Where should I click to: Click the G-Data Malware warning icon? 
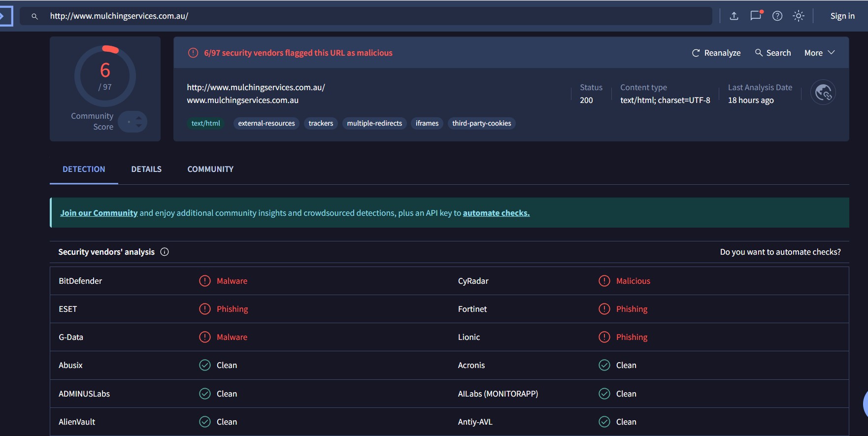(205, 337)
